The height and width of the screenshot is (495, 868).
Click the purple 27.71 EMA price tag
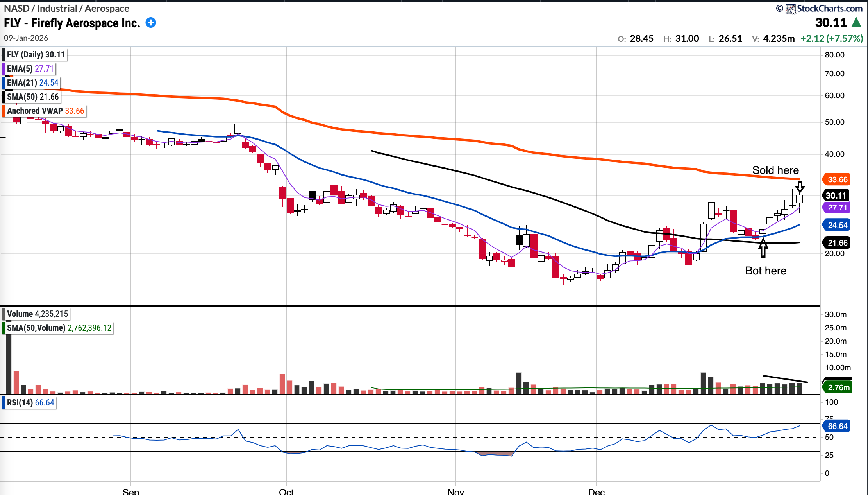837,208
